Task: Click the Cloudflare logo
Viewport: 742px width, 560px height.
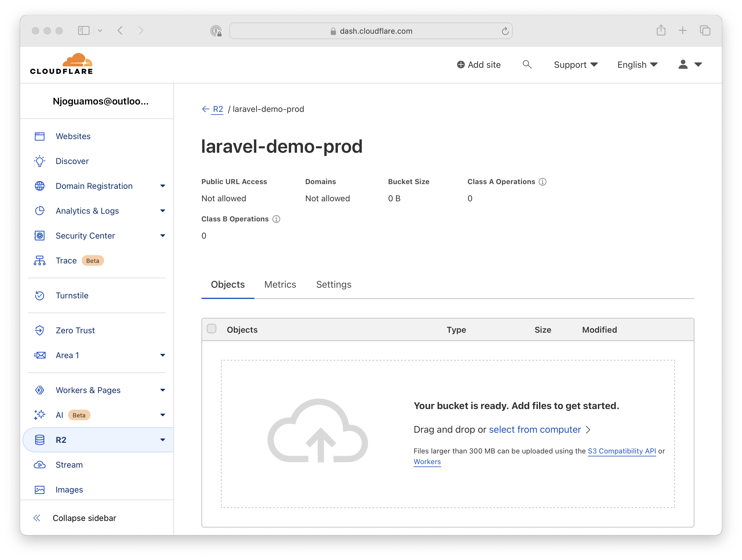Action: pos(61,64)
